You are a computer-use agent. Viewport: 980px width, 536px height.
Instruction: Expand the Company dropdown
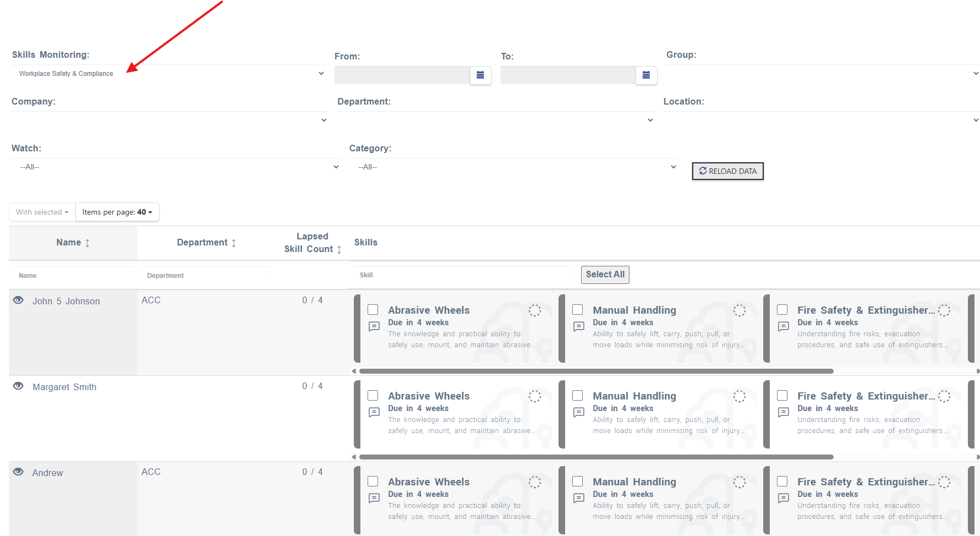(170, 120)
